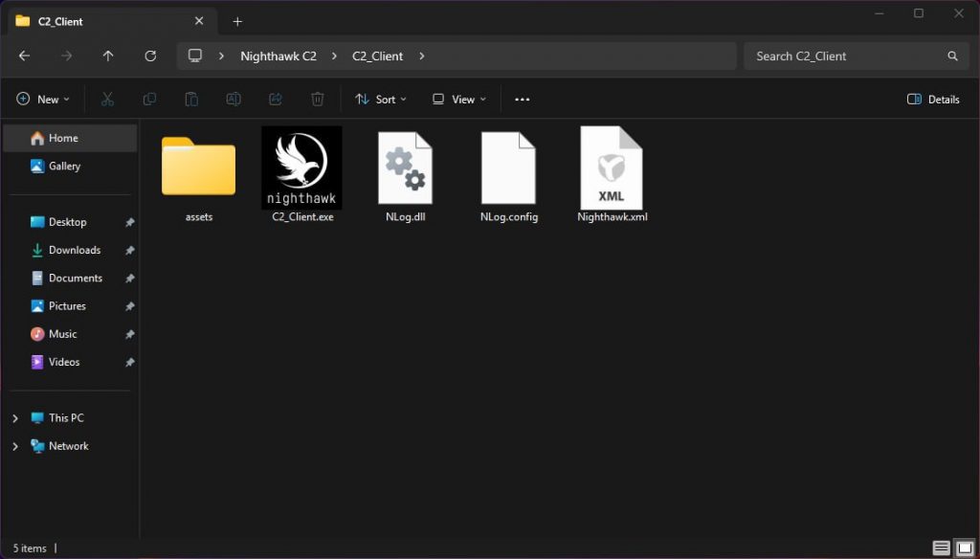Expand the This PC tree node

click(14, 418)
